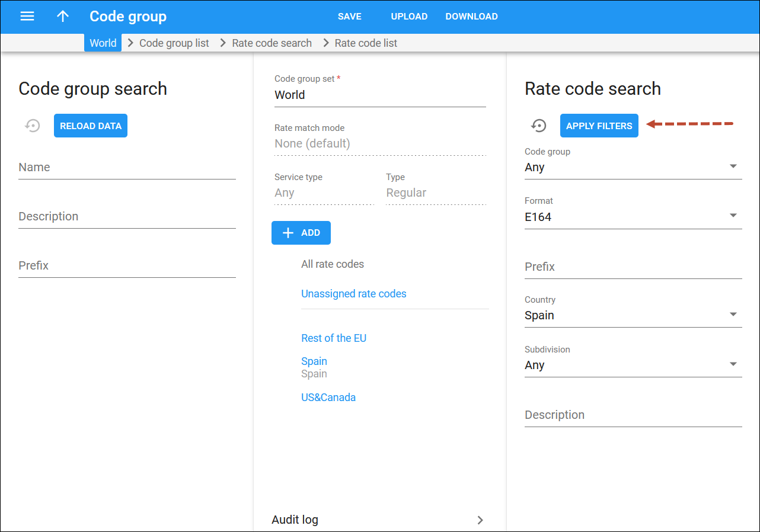Go to Rate code search breadcrumb
760x532 pixels.
pos(272,43)
